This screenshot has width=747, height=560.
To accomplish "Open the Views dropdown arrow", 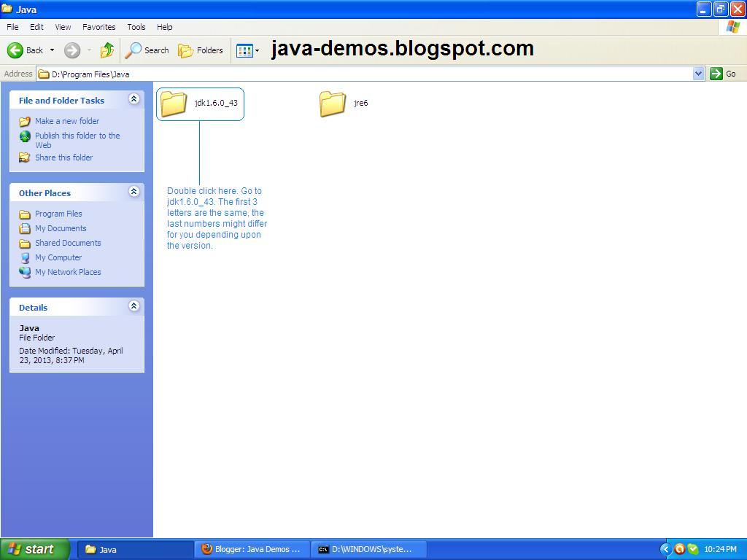I will (256, 50).
